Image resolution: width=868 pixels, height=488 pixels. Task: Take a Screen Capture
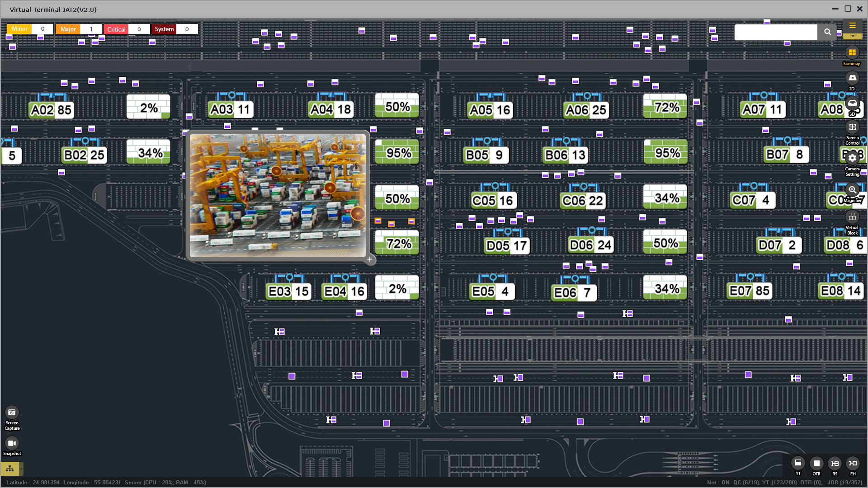12,413
